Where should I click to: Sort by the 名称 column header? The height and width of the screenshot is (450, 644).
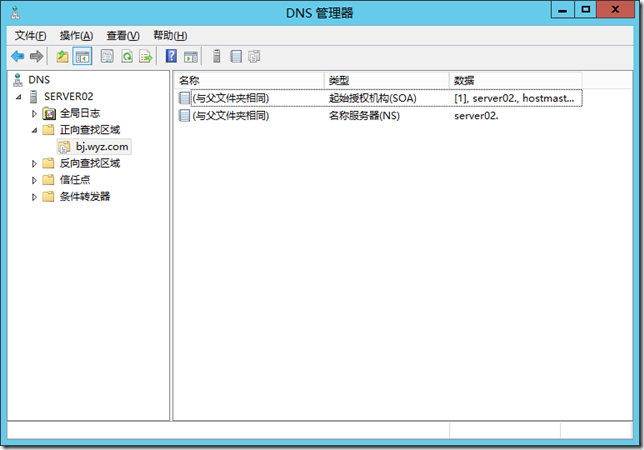point(250,80)
